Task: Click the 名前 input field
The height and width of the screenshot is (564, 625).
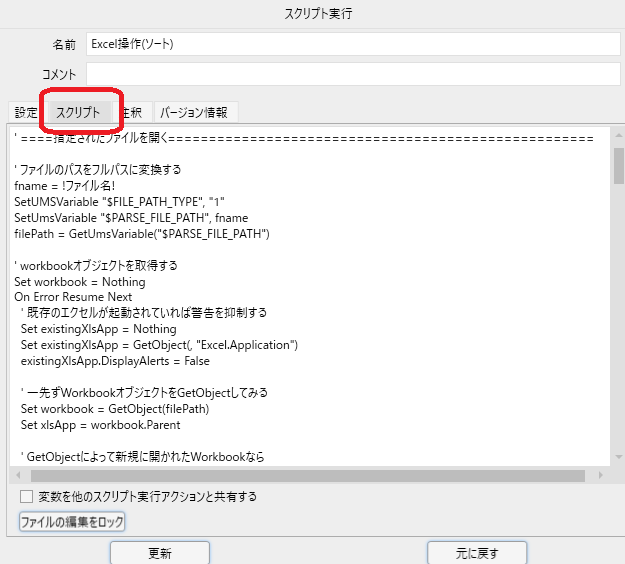Action: point(352,44)
